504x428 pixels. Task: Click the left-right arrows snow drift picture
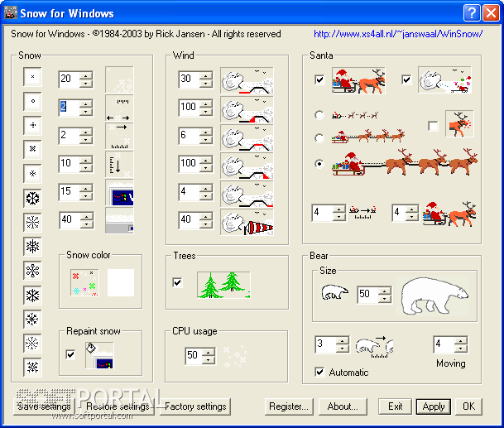point(119,108)
